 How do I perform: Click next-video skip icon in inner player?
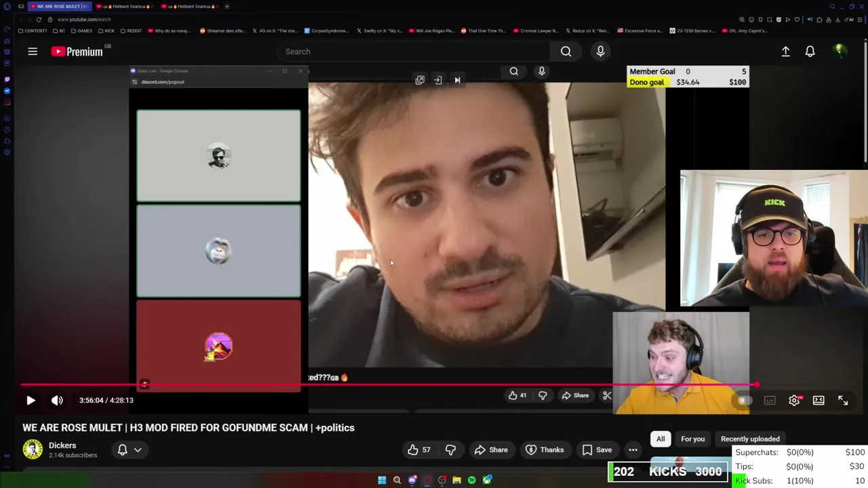point(457,81)
